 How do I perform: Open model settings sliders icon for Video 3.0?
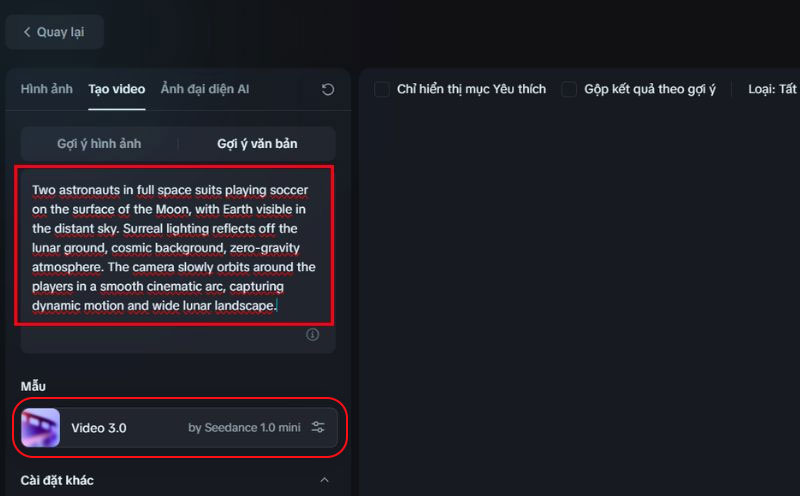coord(318,428)
